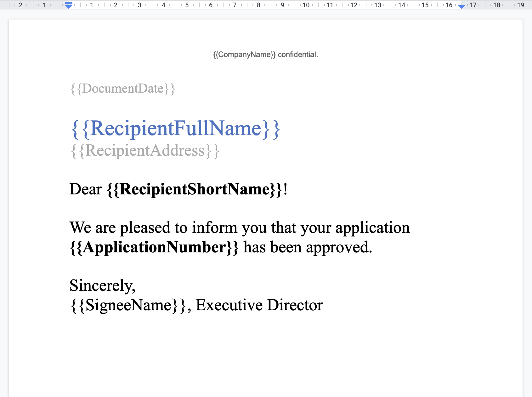
Task: Click the {{CompanyName}} header placeholder
Action: click(x=244, y=54)
